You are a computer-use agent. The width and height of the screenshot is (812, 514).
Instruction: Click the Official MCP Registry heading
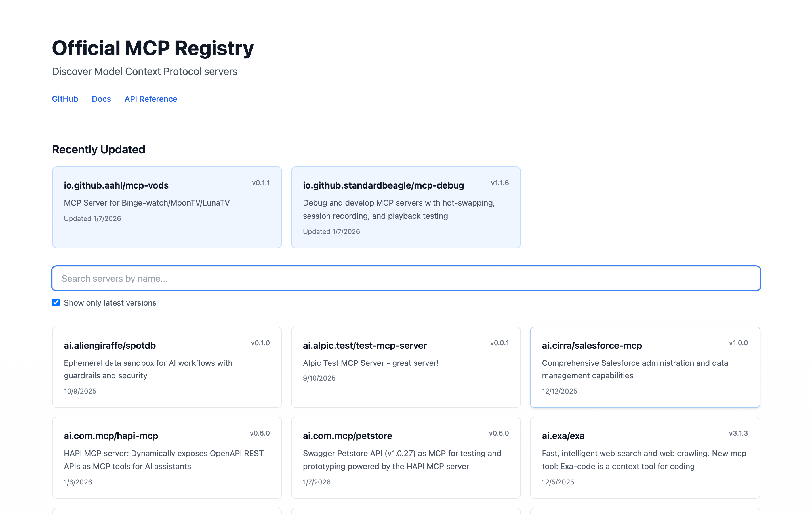pos(152,48)
